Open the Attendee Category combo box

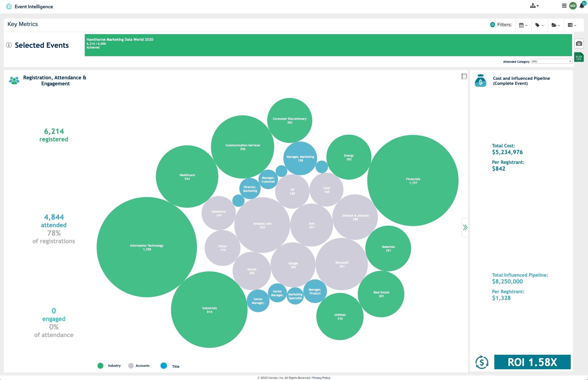tap(551, 61)
